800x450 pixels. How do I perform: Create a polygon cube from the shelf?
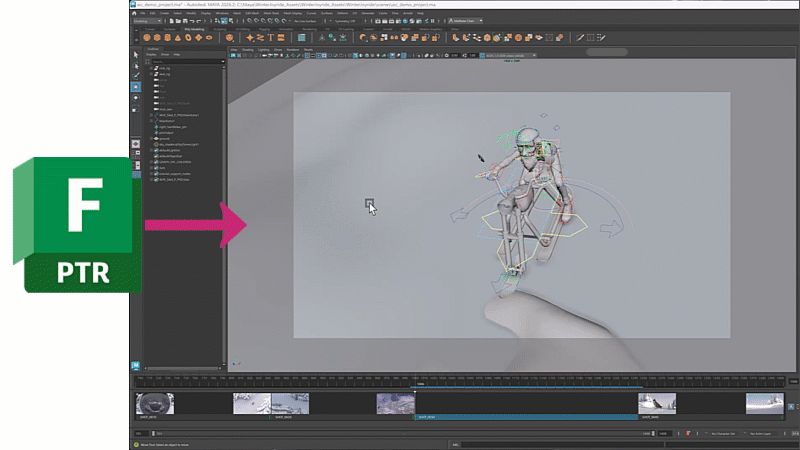[157, 38]
